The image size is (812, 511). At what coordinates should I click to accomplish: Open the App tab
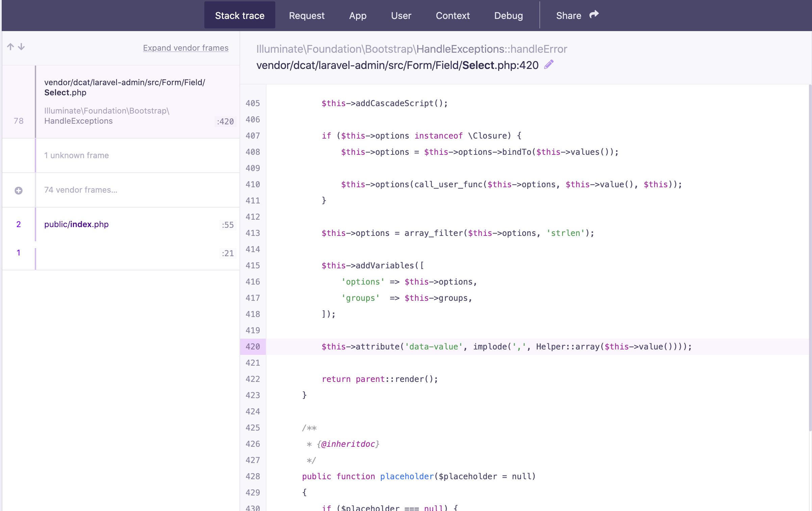click(x=357, y=16)
